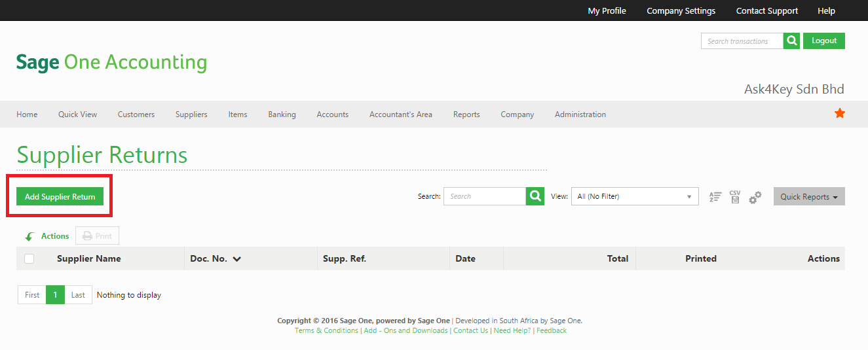This screenshot has height=350, width=868.
Task: Click the sort A-Z icon
Action: (x=715, y=197)
